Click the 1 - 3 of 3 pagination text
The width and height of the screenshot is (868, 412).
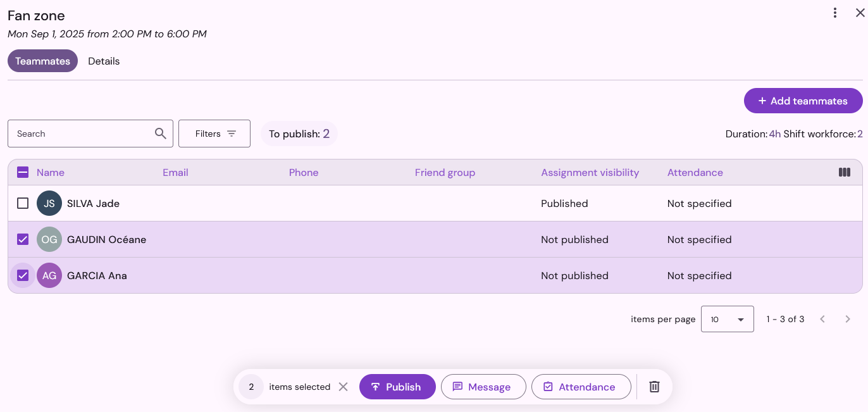pyautogui.click(x=785, y=319)
